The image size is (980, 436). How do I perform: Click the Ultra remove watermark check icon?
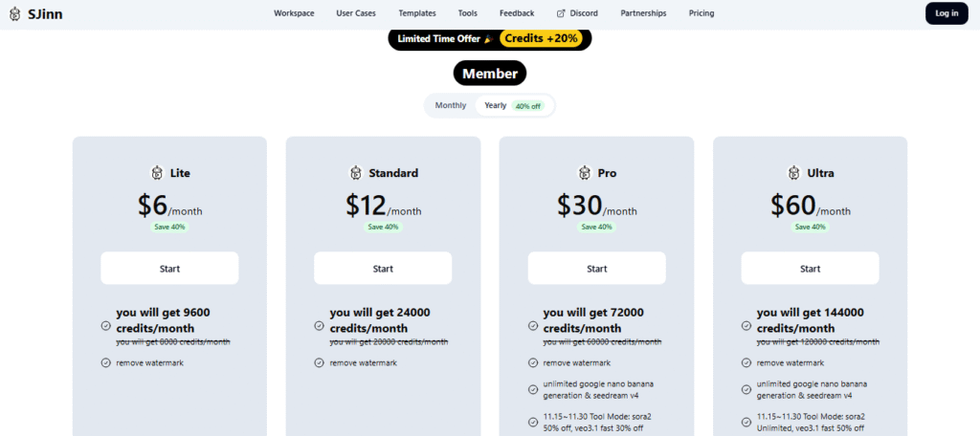pyautogui.click(x=746, y=362)
